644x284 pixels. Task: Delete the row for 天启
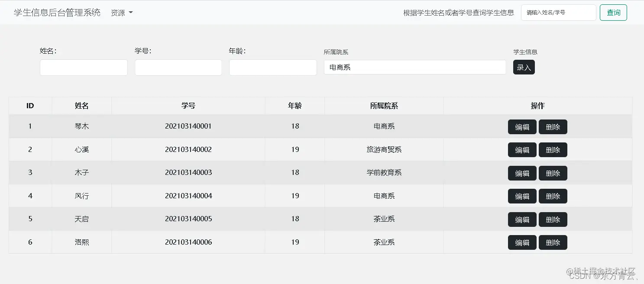(x=553, y=219)
